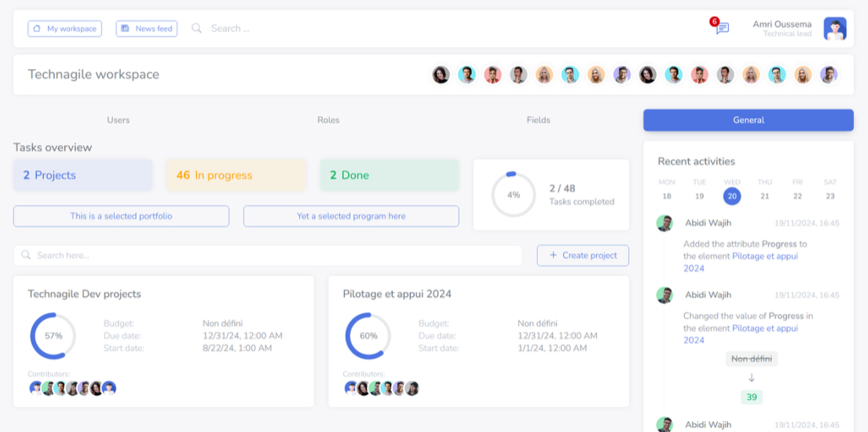Open the News feed button
Image resolution: width=868 pixels, height=432 pixels.
coord(147,29)
